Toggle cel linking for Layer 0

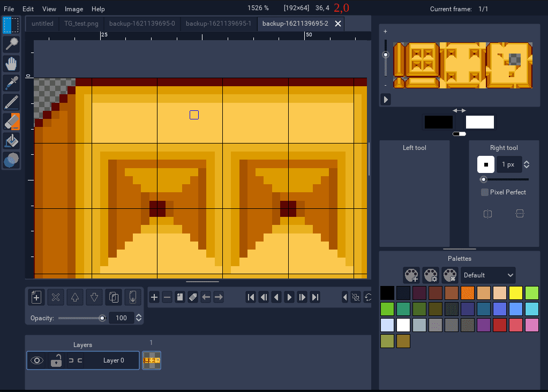coord(75,360)
